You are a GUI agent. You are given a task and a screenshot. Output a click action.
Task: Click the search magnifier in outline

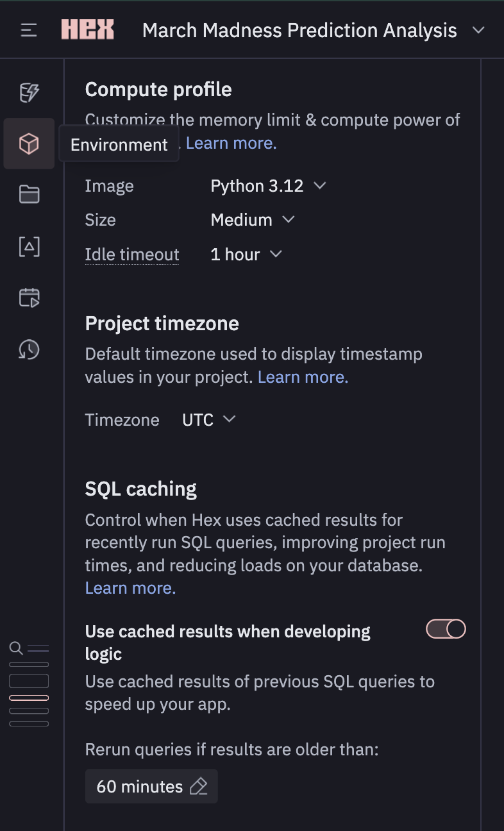click(x=16, y=648)
